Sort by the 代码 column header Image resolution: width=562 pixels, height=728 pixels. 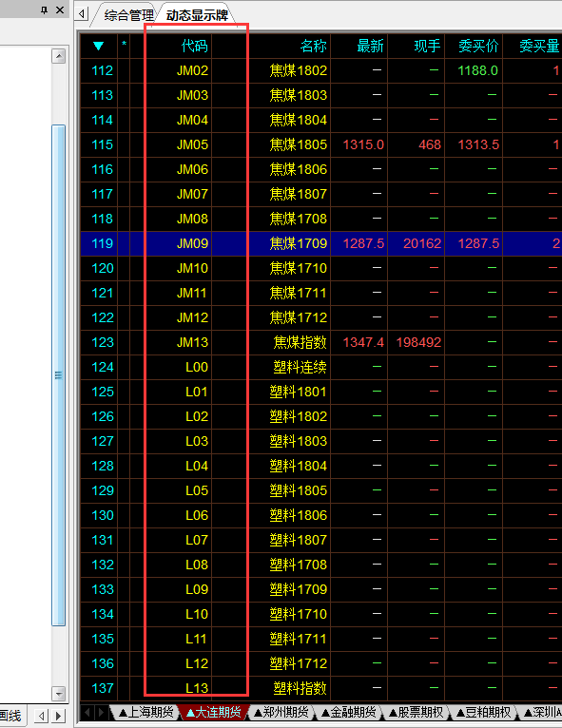[194, 46]
